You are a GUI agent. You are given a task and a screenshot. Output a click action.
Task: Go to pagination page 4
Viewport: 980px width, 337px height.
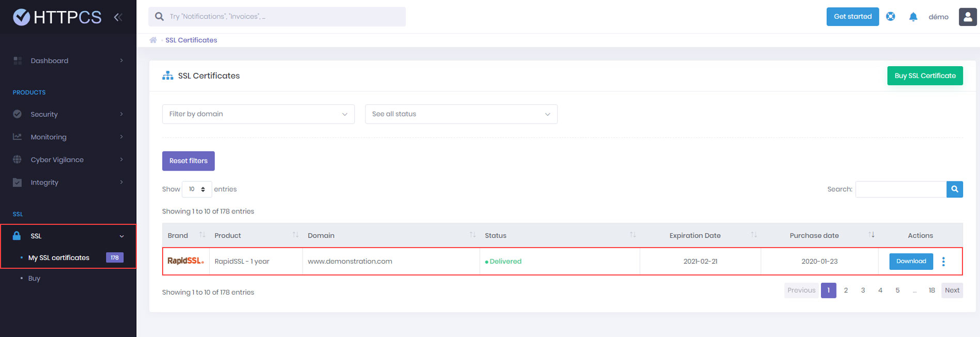(880, 290)
